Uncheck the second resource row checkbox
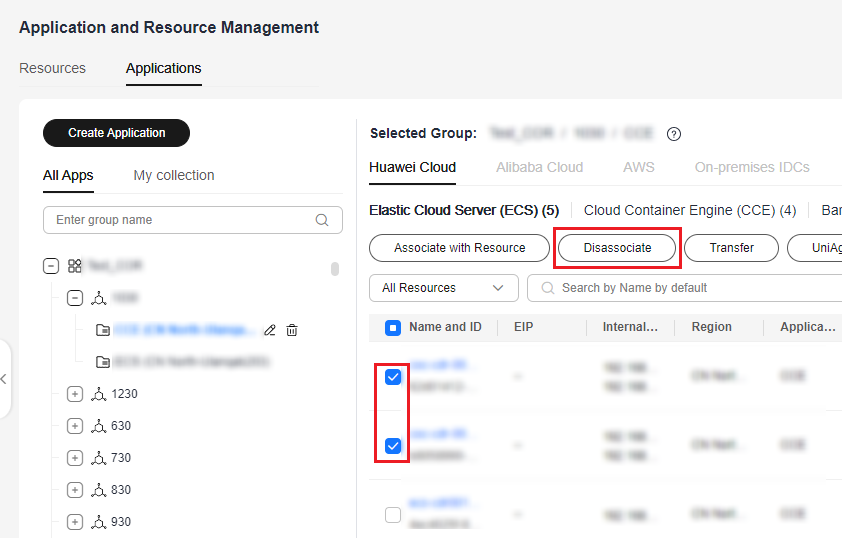Viewport: 842px width, 538px height. coord(393,445)
